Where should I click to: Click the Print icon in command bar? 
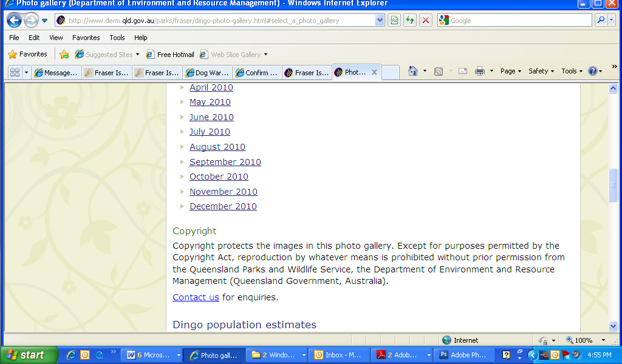pyautogui.click(x=479, y=71)
